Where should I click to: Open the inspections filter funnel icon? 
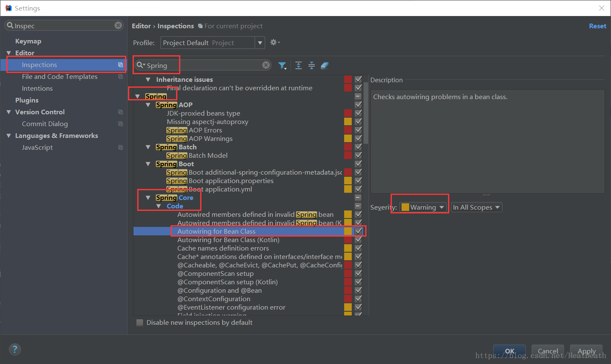282,65
